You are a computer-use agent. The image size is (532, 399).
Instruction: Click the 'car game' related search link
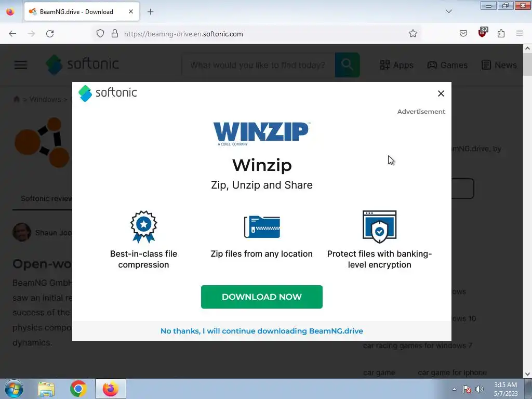(379, 373)
